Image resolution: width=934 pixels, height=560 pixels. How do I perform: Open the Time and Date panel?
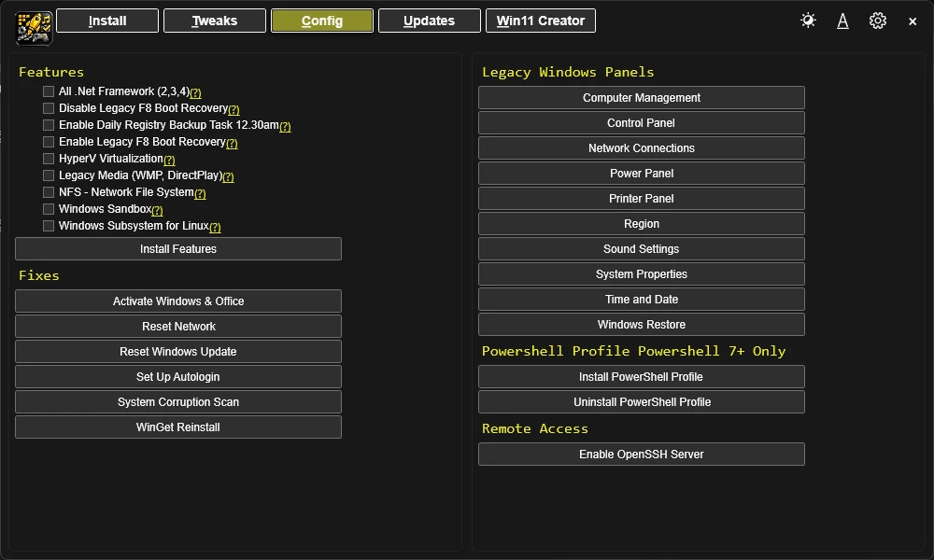(642, 300)
